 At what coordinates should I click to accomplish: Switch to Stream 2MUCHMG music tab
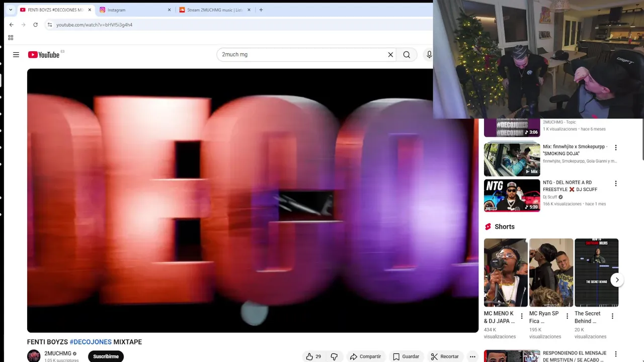click(215, 10)
